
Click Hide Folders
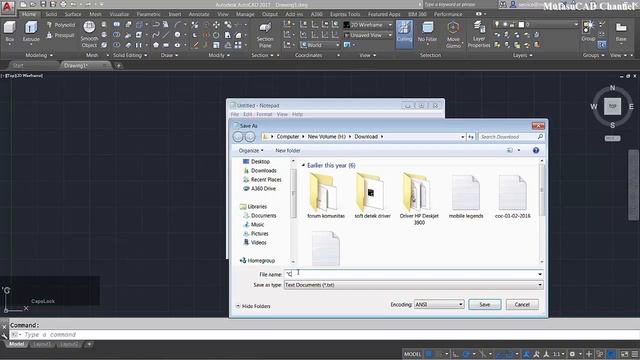(x=253, y=306)
